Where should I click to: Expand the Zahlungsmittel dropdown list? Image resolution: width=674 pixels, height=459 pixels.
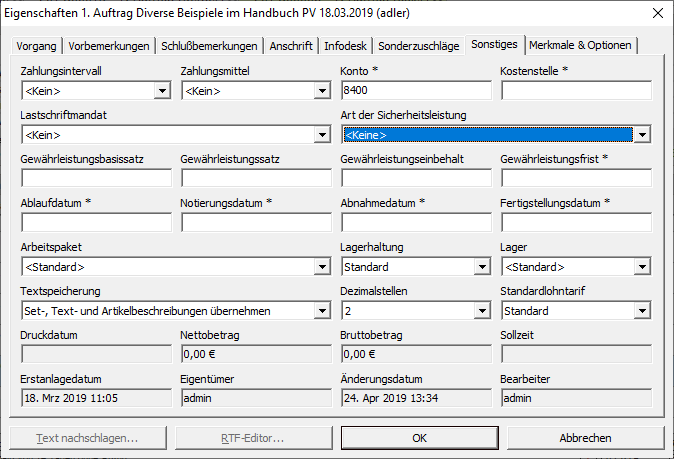[322, 91]
